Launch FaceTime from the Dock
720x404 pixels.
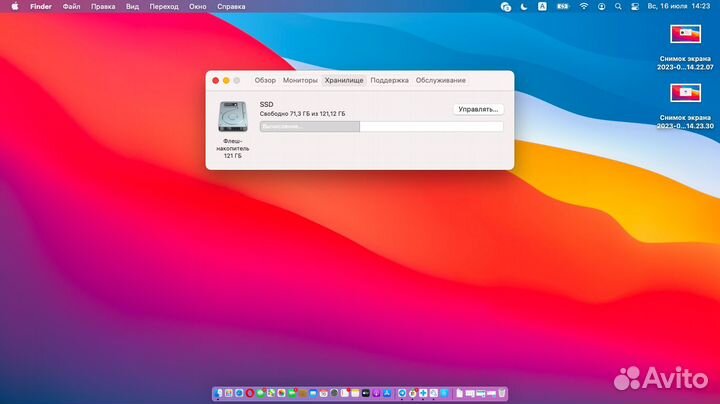pos(292,393)
